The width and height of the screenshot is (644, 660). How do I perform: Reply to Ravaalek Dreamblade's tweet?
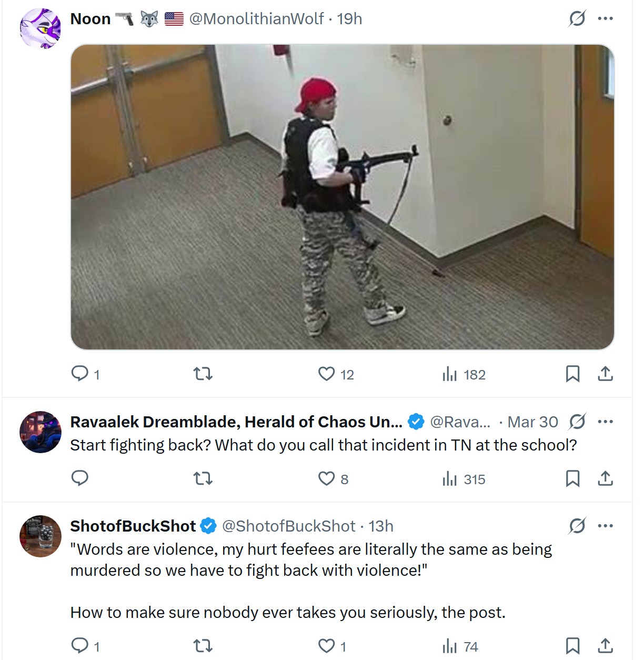click(80, 478)
